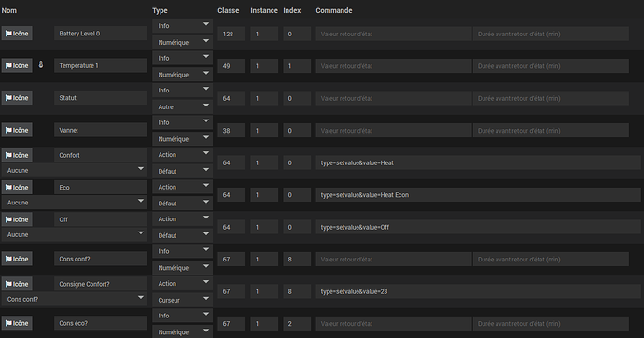Image resolution: width=644 pixels, height=338 pixels.
Task: Click the Icône button in the Statut: row
Action: pos(17,98)
